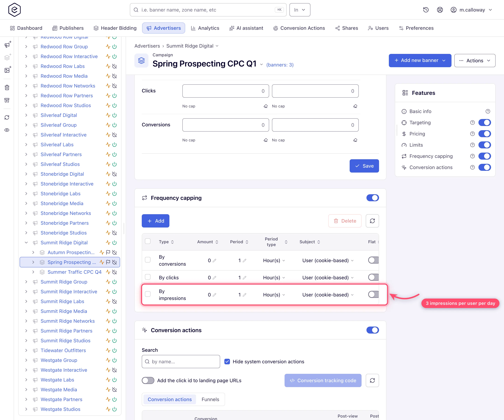The image size is (504, 420).
Task: Open help for Targeting feature
Action: click(x=472, y=123)
